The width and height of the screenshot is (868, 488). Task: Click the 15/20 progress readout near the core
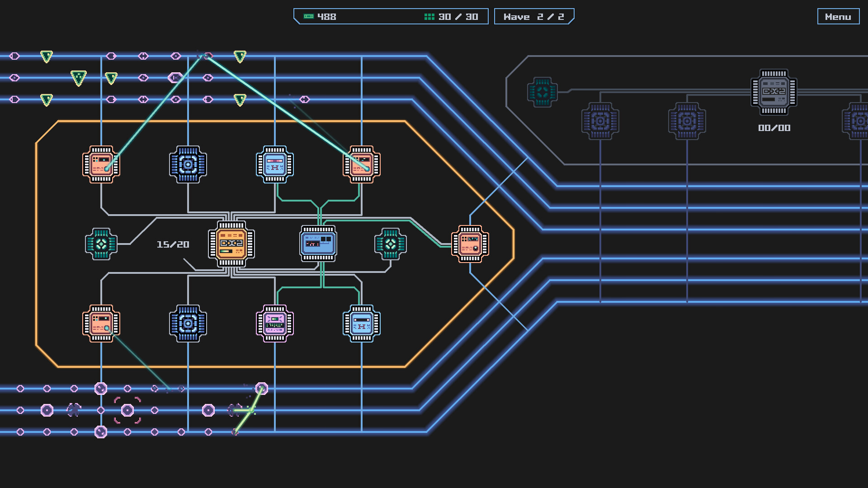[173, 244]
